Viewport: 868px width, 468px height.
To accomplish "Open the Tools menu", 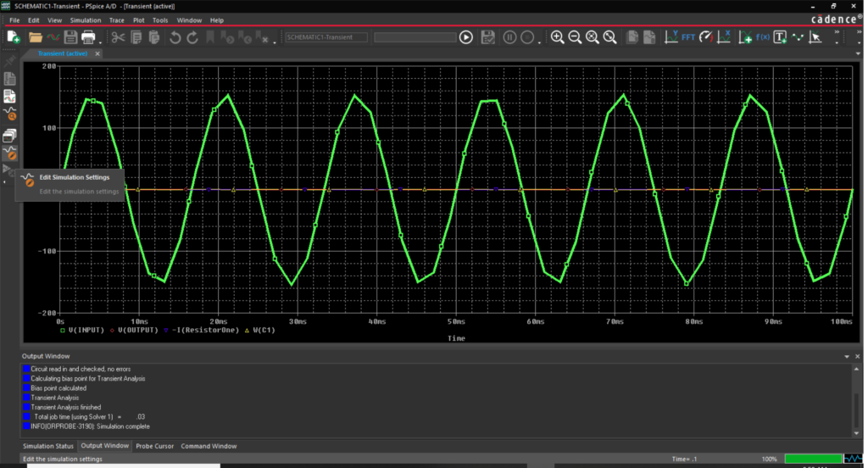I will click(x=160, y=20).
